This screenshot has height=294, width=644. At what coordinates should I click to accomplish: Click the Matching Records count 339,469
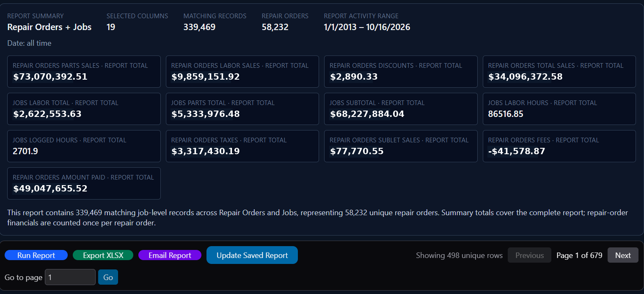(x=199, y=27)
